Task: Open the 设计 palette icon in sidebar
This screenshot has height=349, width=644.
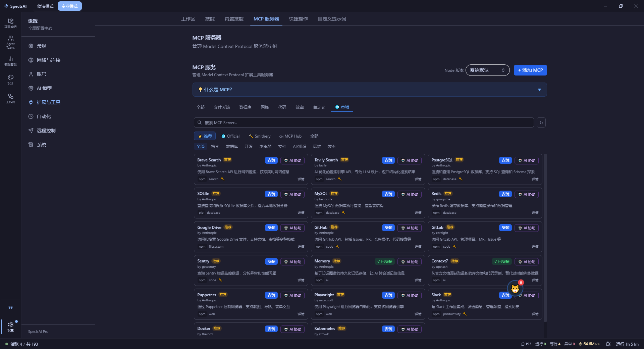Action: (x=10, y=80)
